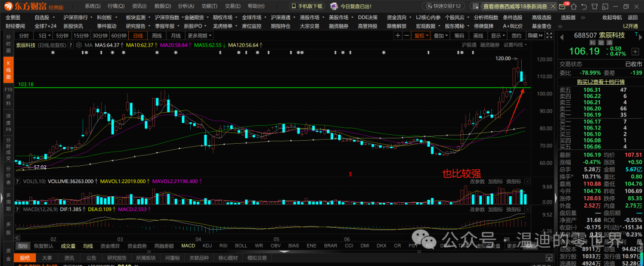Screen dimensions: 644x266
Task: Toggle 简约 simple mode
Action: 516,36
